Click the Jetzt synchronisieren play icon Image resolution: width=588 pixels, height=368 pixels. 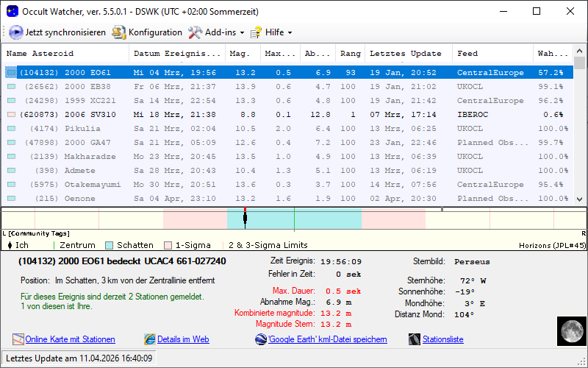pos(15,32)
